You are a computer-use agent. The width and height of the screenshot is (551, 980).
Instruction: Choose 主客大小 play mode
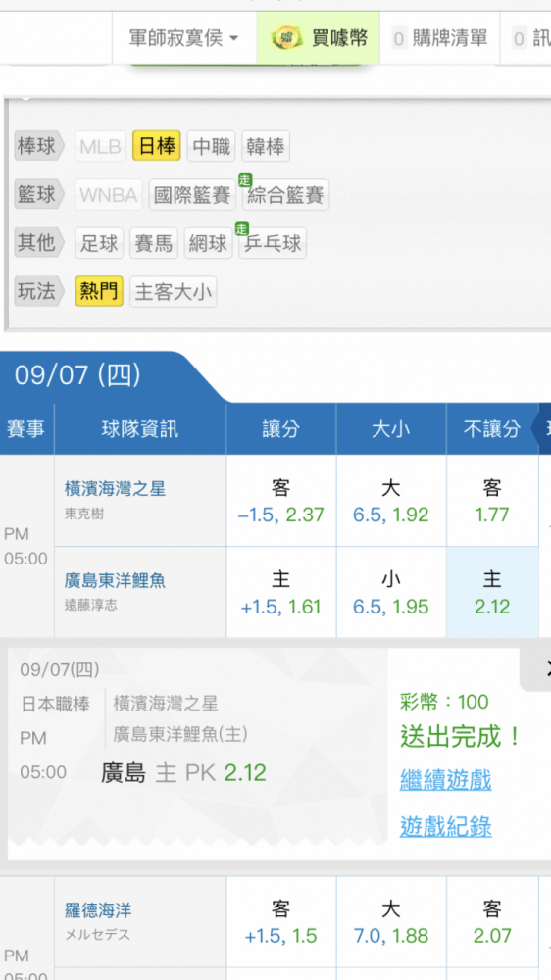pyautogui.click(x=174, y=291)
